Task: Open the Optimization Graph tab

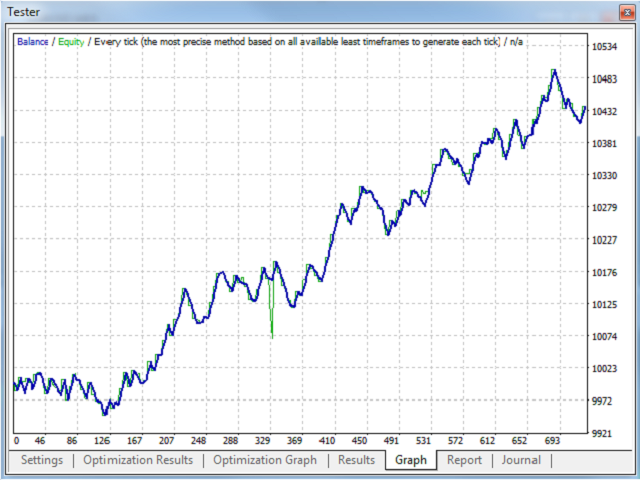Action: pos(265,460)
